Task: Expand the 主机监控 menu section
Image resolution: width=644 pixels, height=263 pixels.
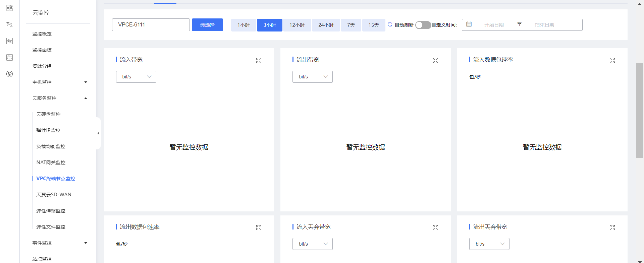Action: pos(59,82)
